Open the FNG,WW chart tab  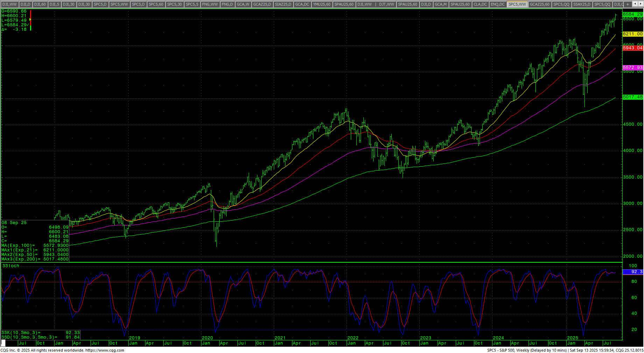pos(210,4)
